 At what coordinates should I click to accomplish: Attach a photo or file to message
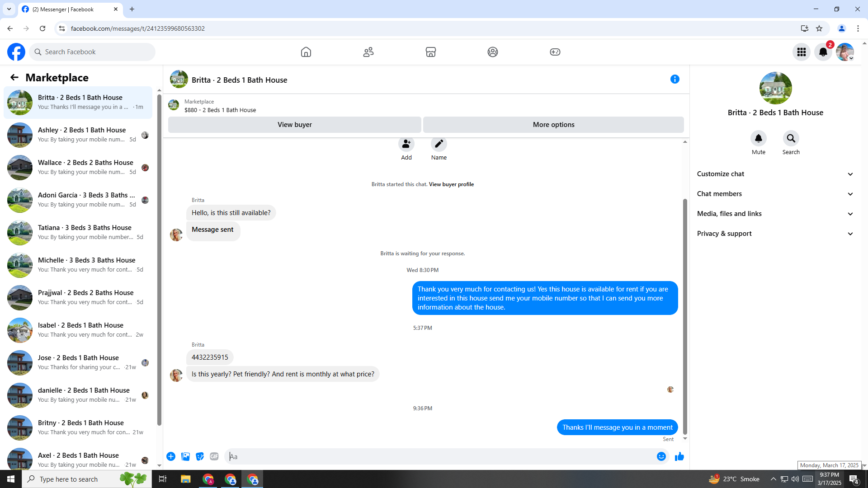pyautogui.click(x=185, y=457)
